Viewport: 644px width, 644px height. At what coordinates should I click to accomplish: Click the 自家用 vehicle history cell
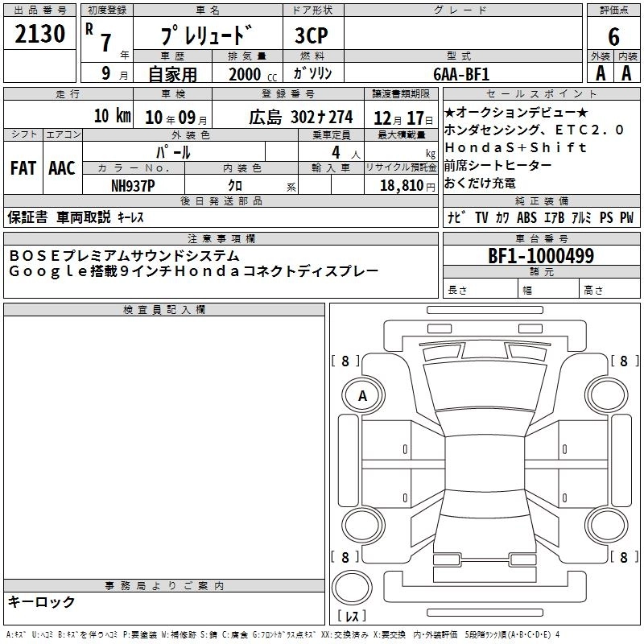(171, 74)
